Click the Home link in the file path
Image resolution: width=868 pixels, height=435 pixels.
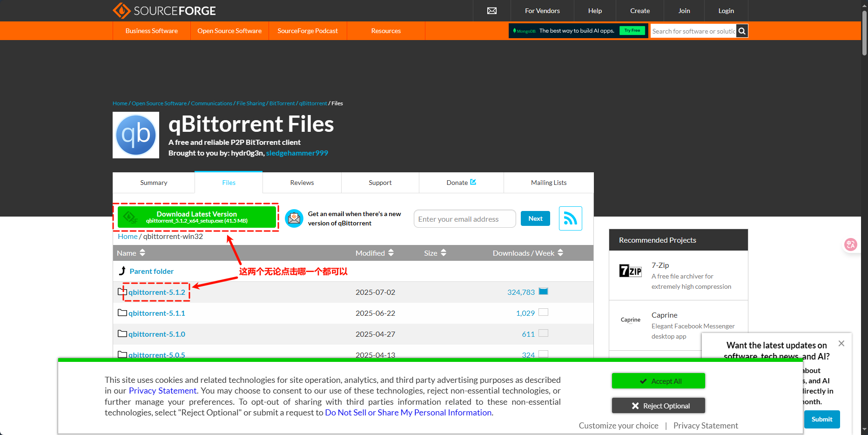128,236
